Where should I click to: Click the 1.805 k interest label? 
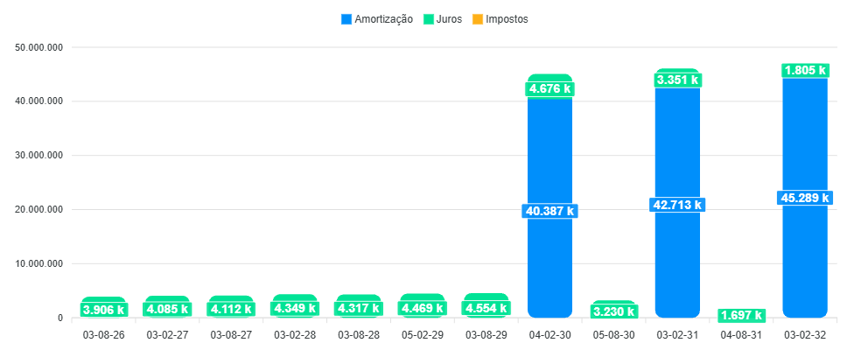point(805,70)
